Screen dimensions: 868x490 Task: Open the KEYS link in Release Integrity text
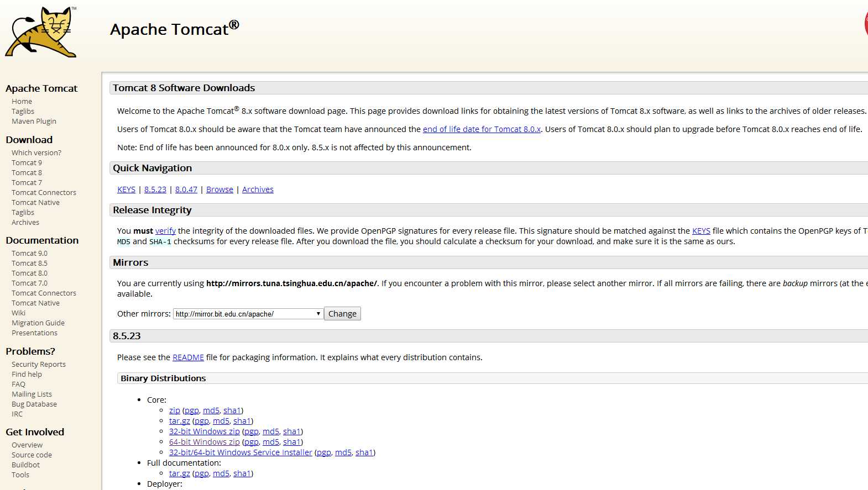tap(701, 231)
